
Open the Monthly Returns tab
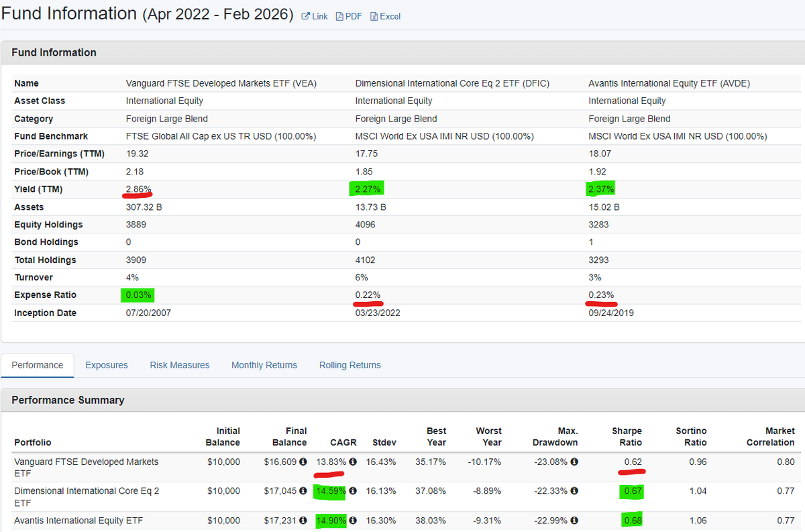[x=264, y=365]
